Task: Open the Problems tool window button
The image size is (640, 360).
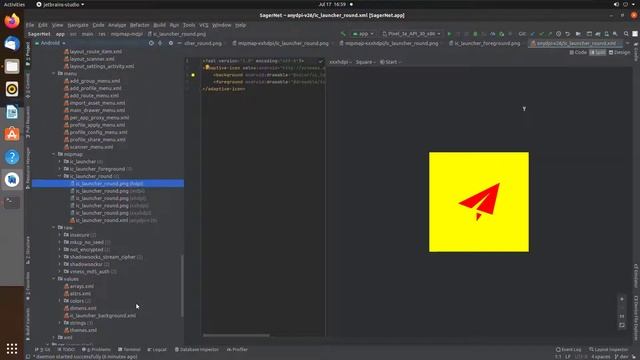Action: click(96, 349)
